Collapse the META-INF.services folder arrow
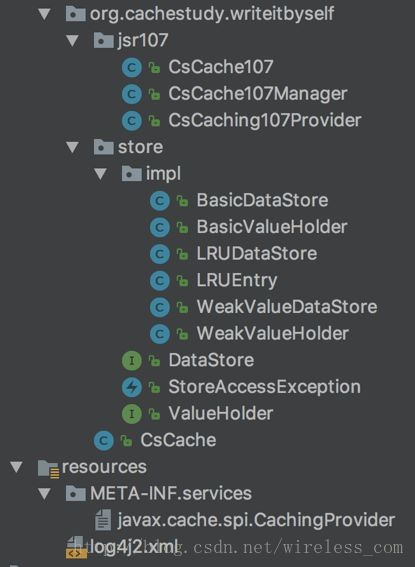Viewport: 415px width, 567px height. coord(44,494)
